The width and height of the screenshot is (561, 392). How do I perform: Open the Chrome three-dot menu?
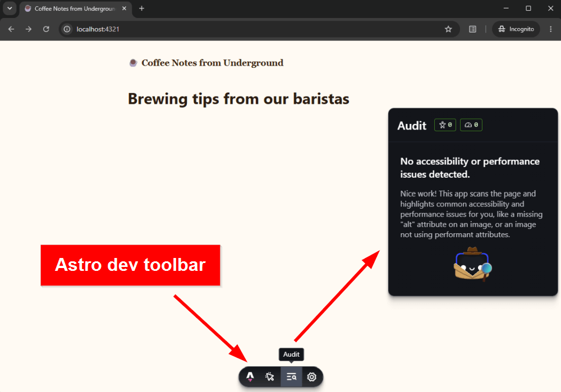(551, 29)
